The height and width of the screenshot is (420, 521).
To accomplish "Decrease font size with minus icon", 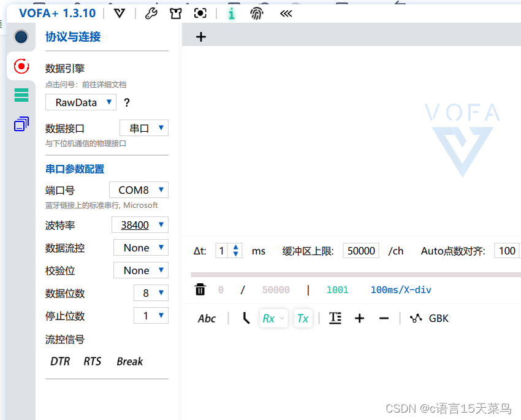I will 384,318.
